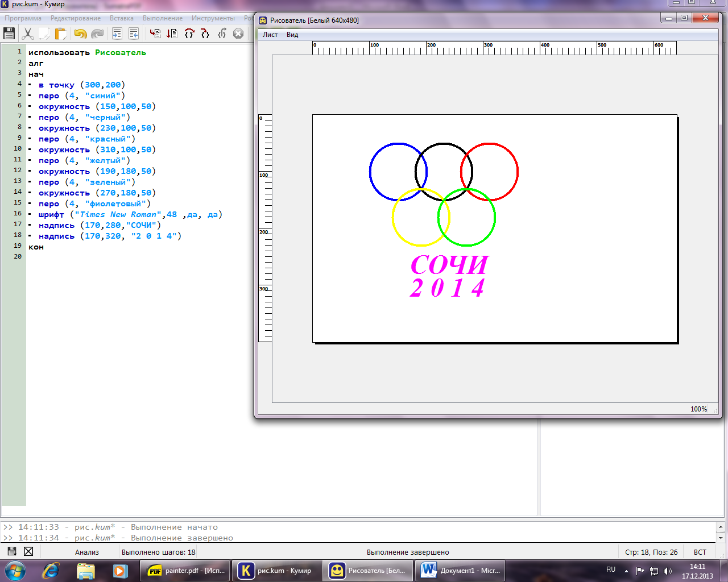
Task: Step out using the grey braces arrow icon
Action: (222, 34)
